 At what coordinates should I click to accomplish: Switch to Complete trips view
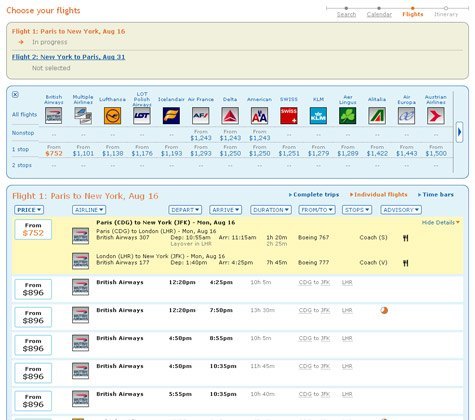[x=314, y=194]
